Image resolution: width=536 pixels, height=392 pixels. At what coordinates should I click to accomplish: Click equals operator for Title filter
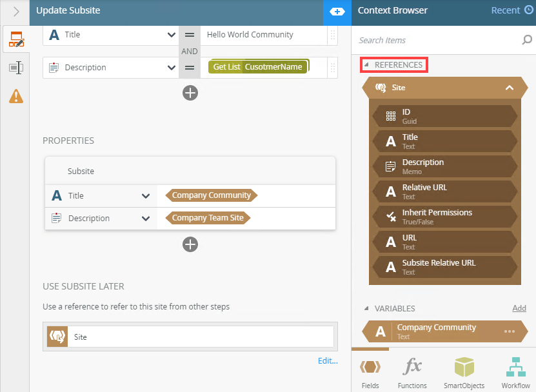point(190,35)
